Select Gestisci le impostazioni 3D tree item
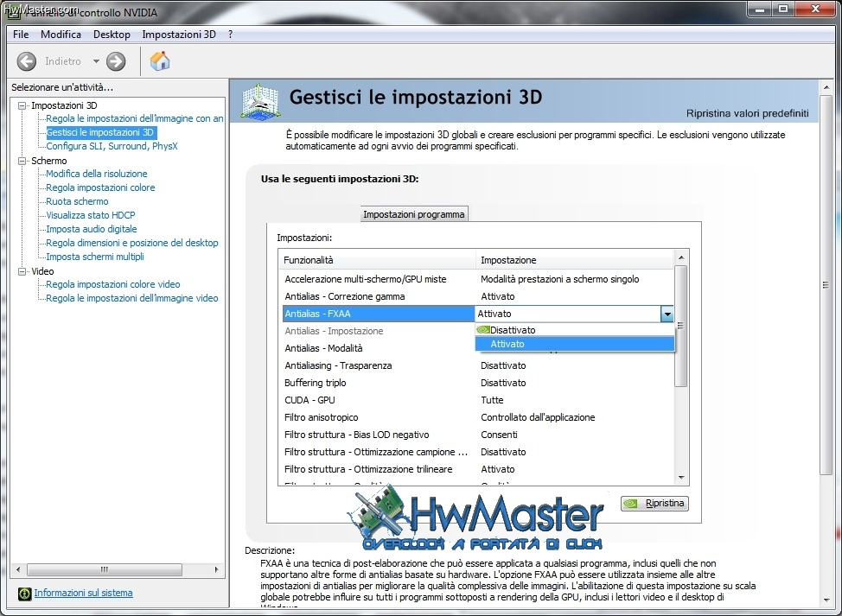Viewport: 842px width, 616px height. click(x=100, y=132)
